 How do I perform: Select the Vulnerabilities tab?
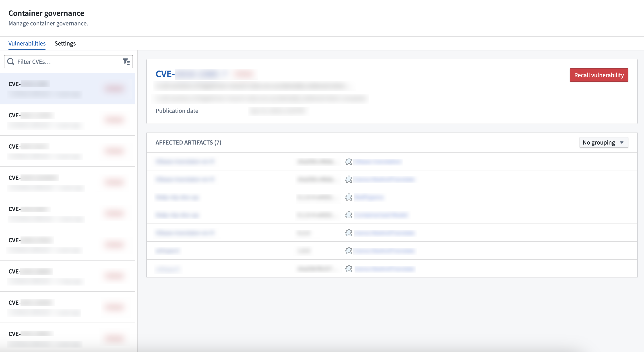(27, 43)
